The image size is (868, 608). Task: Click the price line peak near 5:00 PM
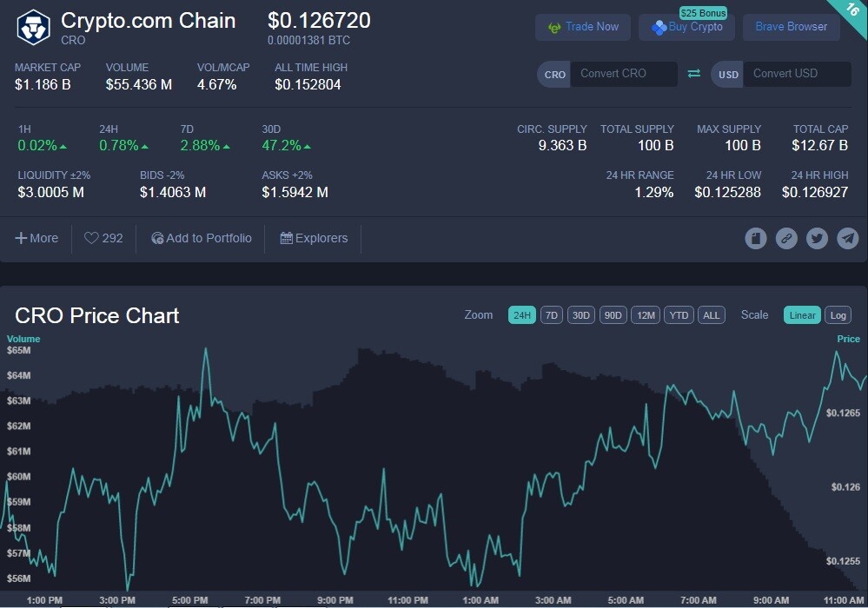(206, 350)
